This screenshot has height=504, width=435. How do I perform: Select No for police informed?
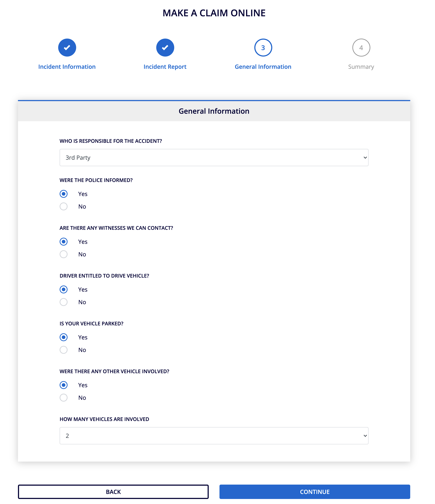[64, 207]
